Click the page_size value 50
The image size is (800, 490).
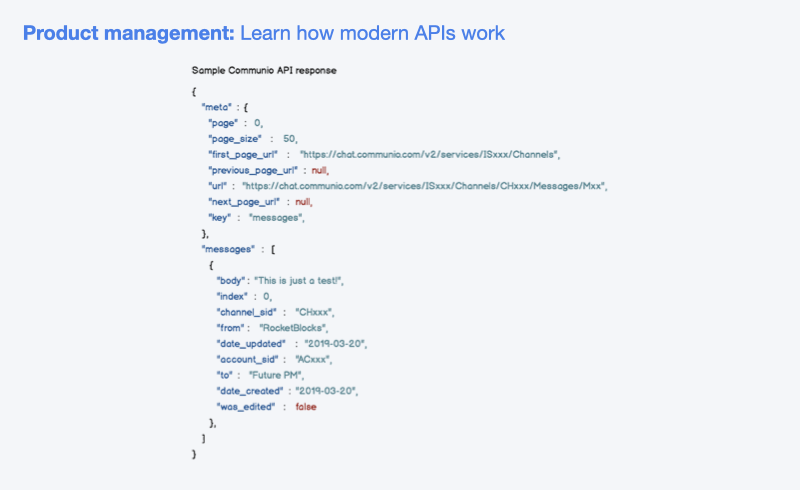pos(290,139)
